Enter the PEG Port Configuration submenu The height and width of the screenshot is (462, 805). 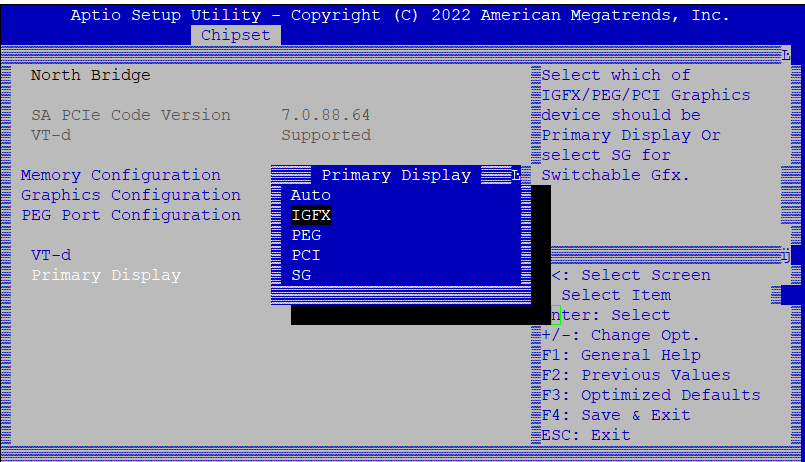130,215
